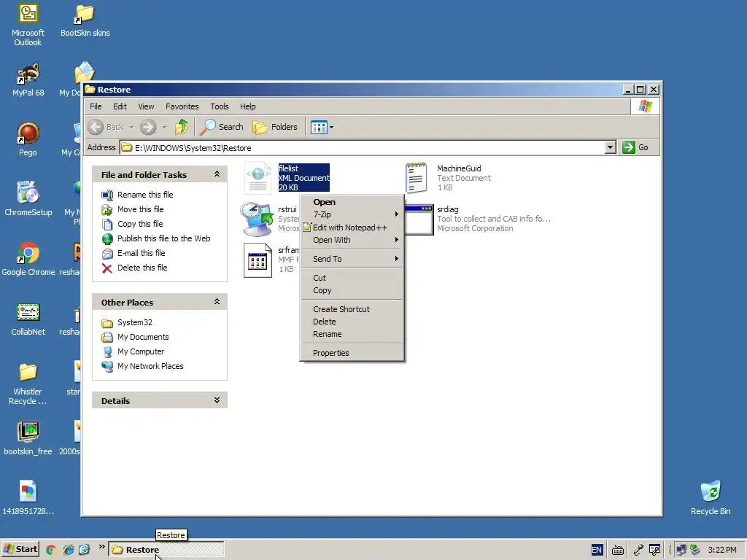
Task: Collapse the File and Folder Tasks panel
Action: pos(217,174)
